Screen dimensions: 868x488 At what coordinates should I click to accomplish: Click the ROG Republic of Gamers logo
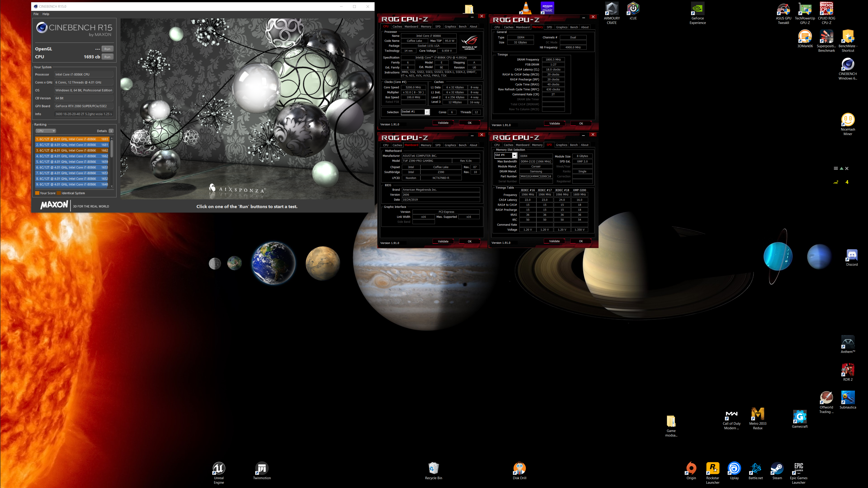[469, 42]
